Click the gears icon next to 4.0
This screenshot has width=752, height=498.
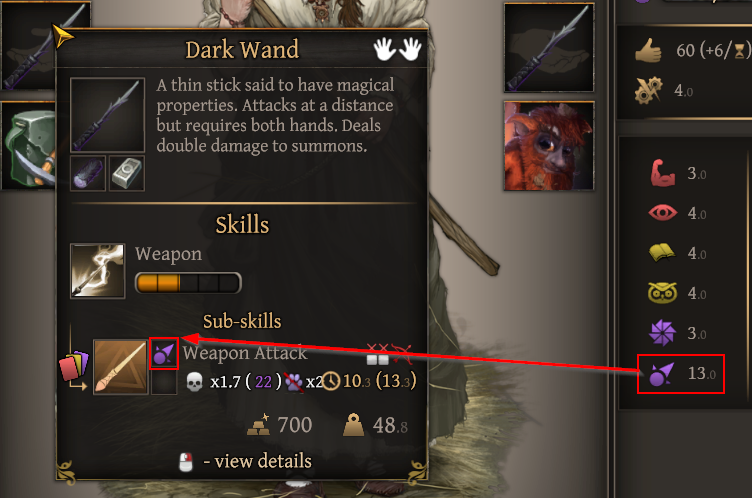648,90
